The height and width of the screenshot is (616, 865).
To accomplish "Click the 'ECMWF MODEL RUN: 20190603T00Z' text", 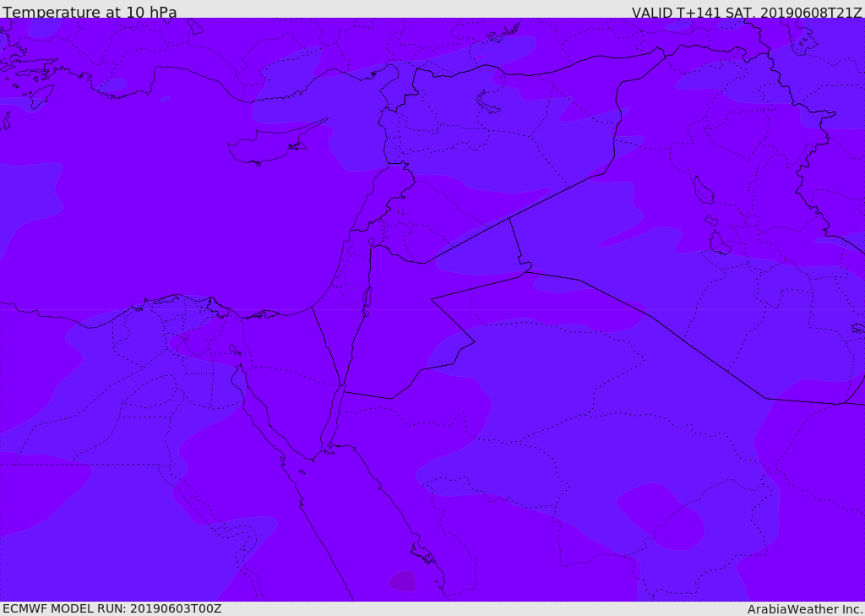I will pyautogui.click(x=112, y=608).
